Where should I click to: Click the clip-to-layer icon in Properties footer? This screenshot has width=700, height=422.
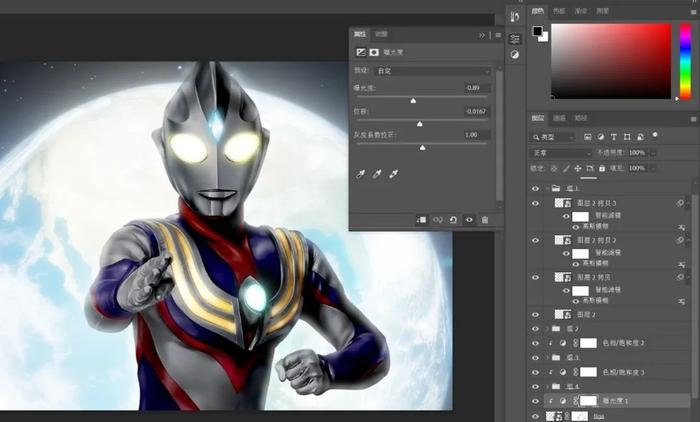point(421,220)
